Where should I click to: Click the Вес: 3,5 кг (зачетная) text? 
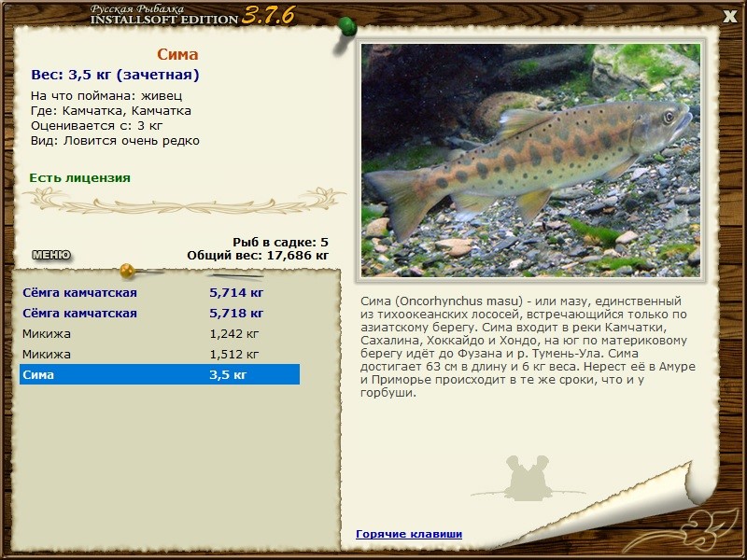pos(115,75)
